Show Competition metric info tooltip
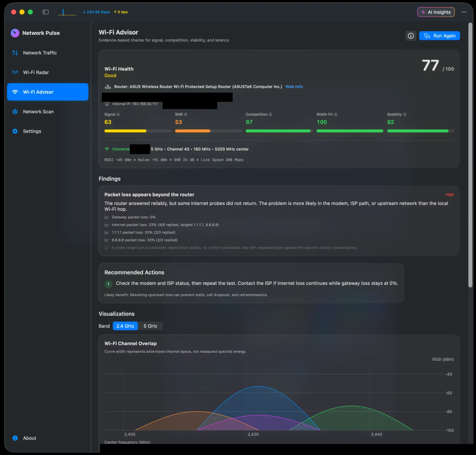The image size is (476, 455). 270,114
